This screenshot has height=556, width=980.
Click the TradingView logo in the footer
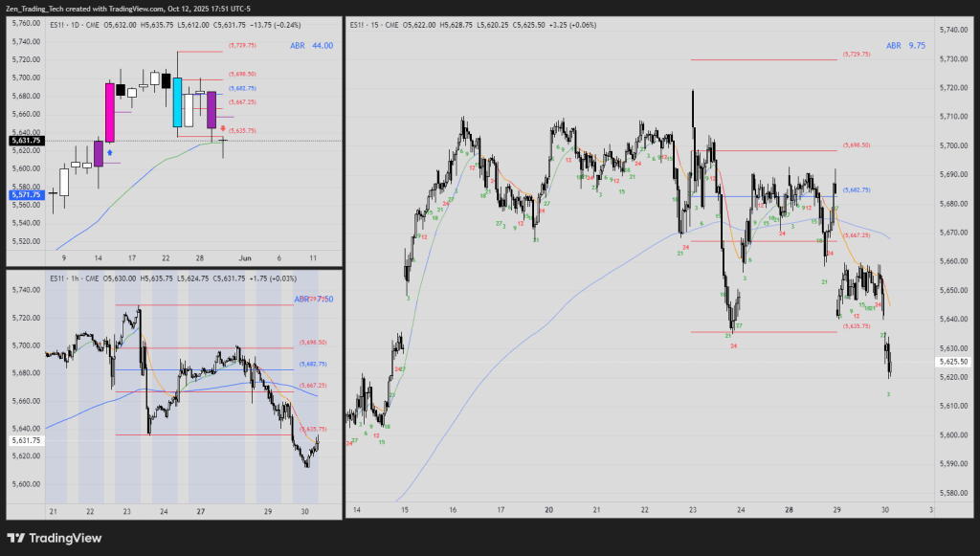coord(55,538)
